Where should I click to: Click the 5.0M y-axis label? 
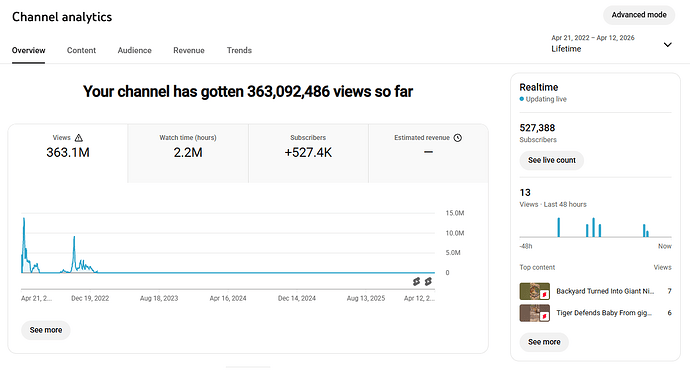coord(453,253)
